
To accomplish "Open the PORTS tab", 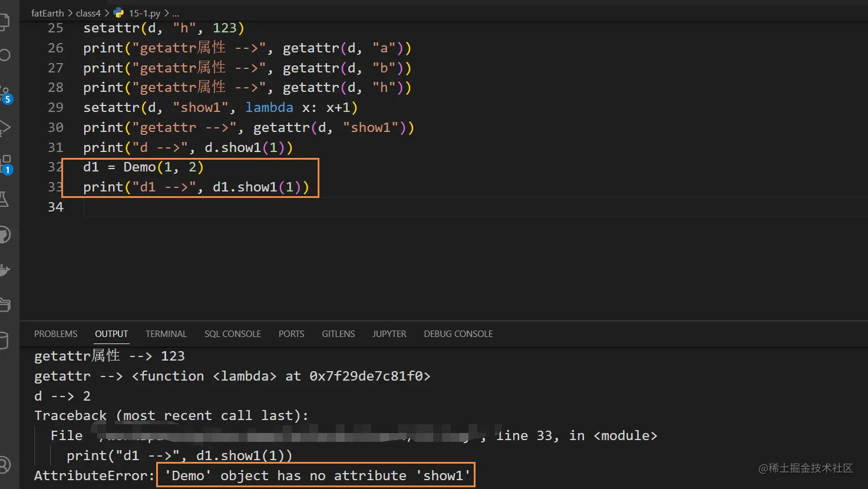I will pos(292,333).
